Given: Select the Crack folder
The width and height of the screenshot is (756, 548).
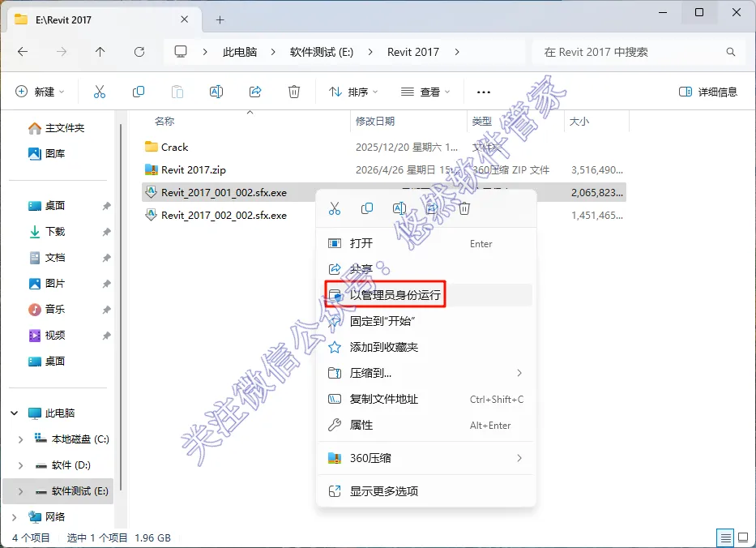Looking at the screenshot, I should [384, 147].
